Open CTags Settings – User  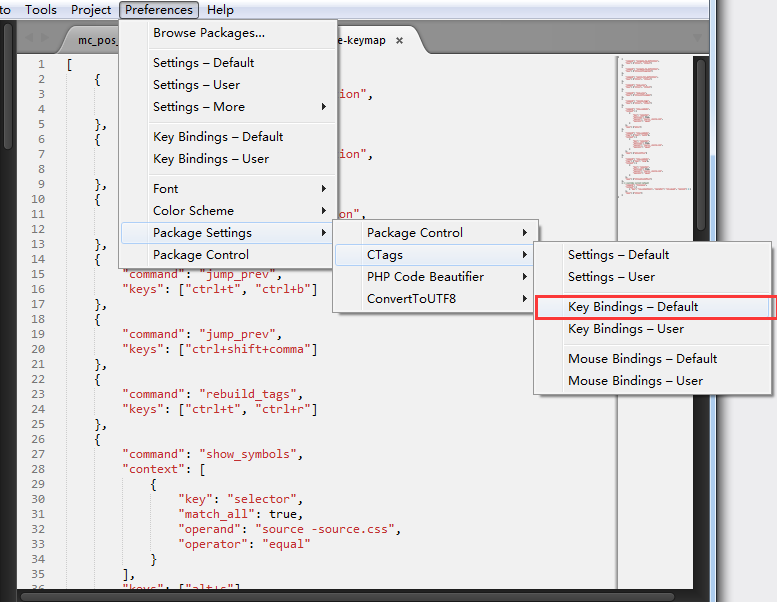coord(611,277)
